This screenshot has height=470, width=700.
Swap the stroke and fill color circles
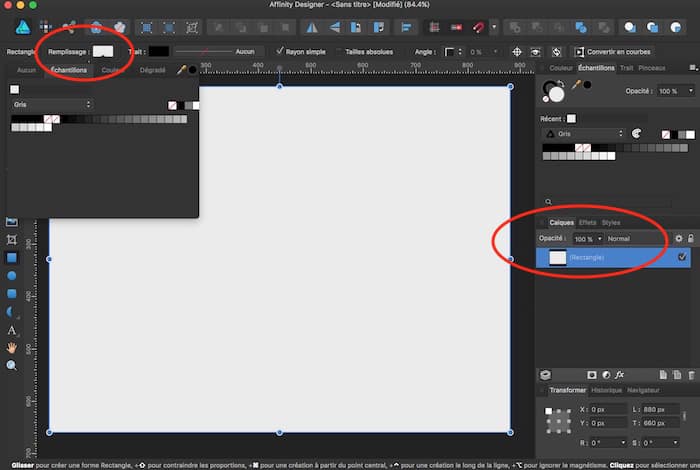point(561,83)
